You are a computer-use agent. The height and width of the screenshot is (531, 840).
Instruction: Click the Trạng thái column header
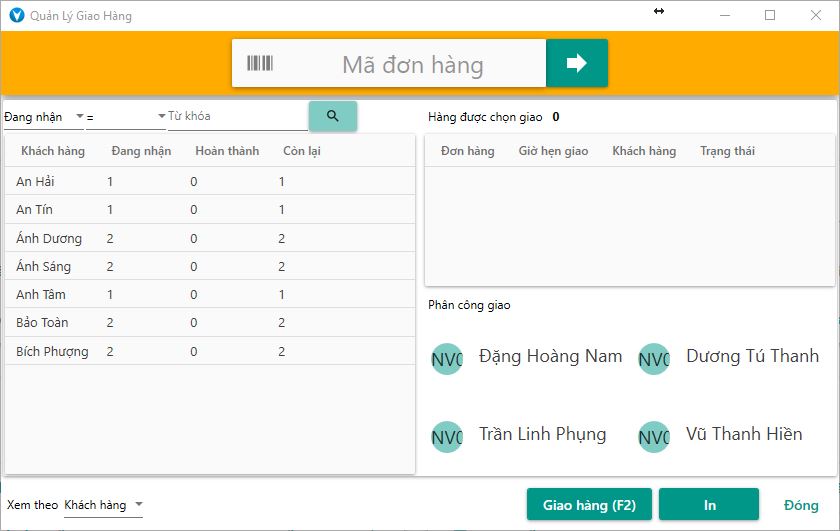coord(727,151)
